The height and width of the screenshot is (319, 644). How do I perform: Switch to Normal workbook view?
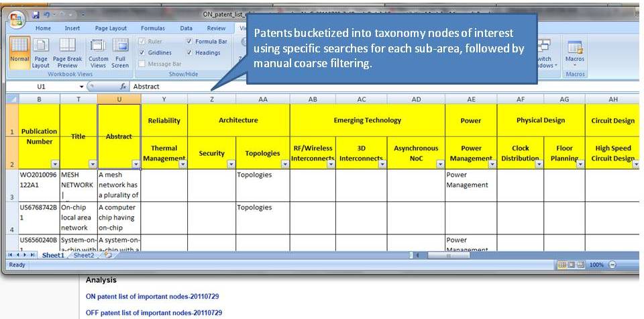(x=19, y=52)
